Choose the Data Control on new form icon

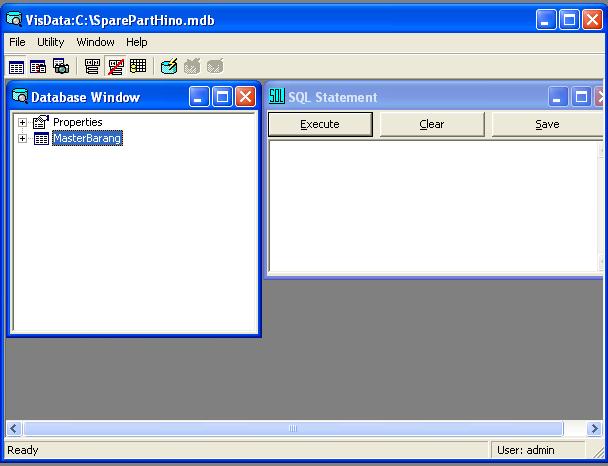[x=92, y=67]
